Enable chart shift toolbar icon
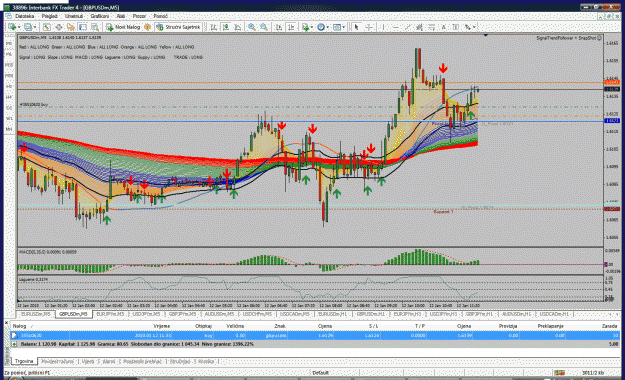The width and height of the screenshot is (625, 380). point(291,27)
